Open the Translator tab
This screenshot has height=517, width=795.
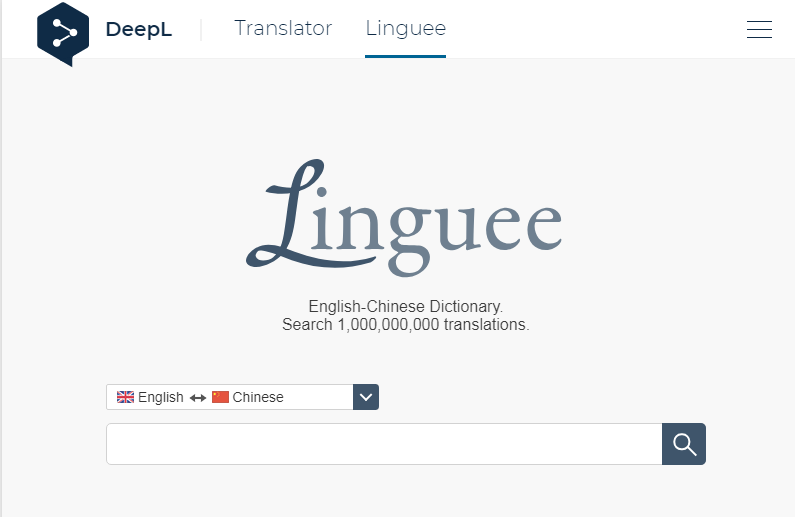pos(283,28)
